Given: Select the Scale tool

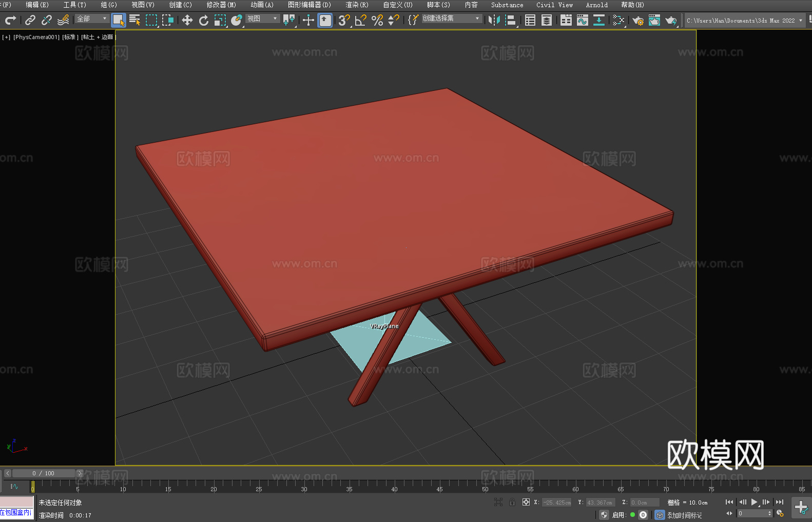Looking at the screenshot, I should (x=220, y=20).
